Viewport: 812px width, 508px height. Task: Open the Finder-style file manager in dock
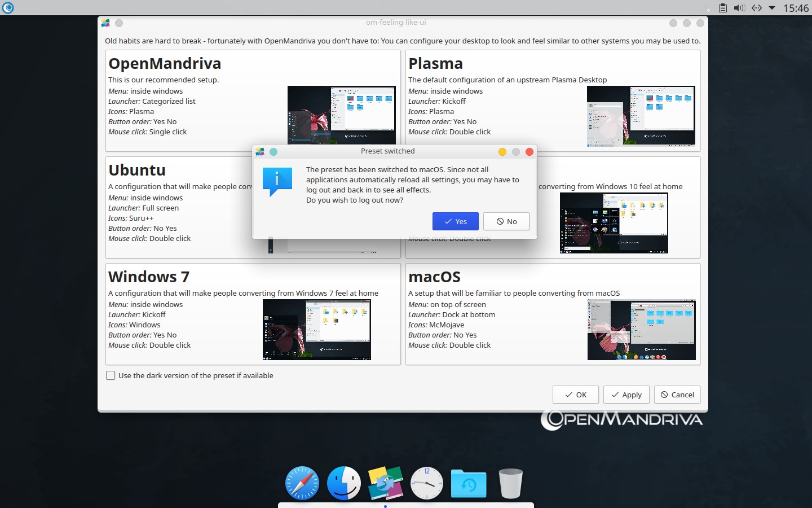click(x=344, y=483)
